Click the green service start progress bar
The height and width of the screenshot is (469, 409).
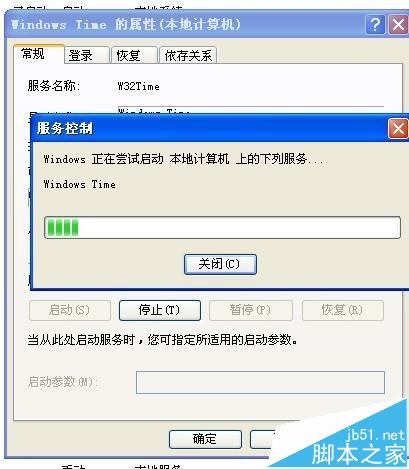(x=222, y=227)
